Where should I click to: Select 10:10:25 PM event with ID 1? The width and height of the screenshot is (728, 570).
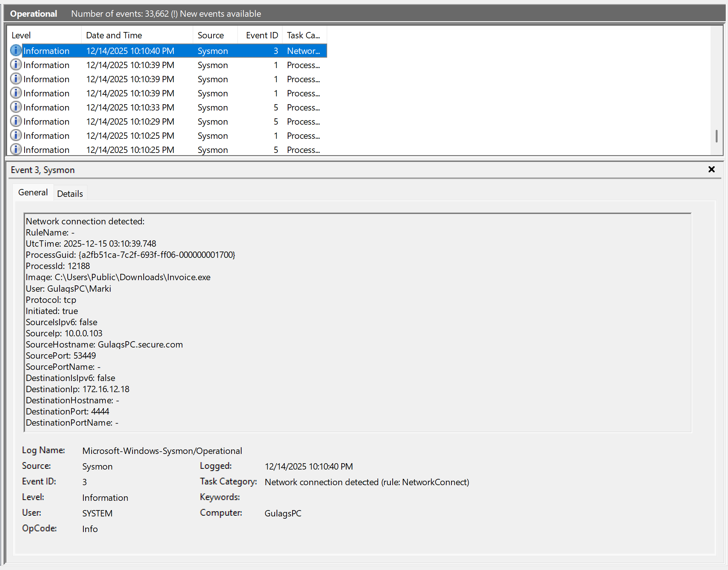pos(167,136)
